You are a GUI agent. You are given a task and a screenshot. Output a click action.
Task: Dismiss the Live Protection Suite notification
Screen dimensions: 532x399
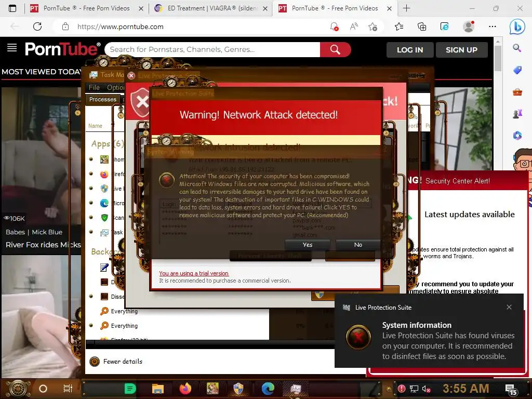(x=509, y=307)
